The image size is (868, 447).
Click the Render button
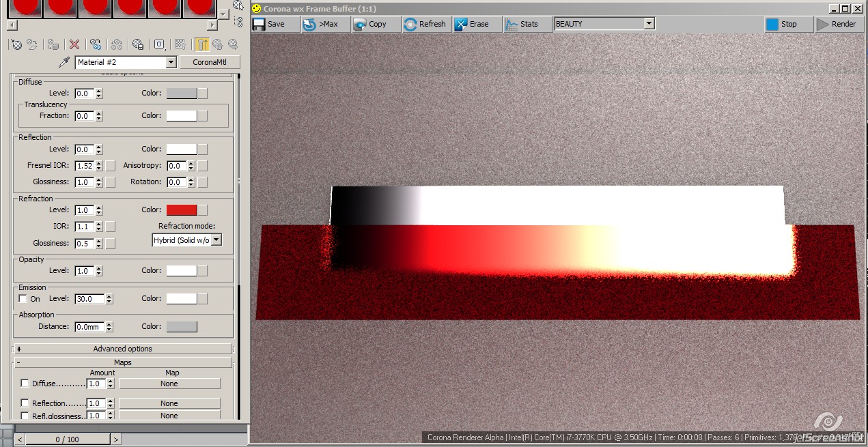coord(839,24)
